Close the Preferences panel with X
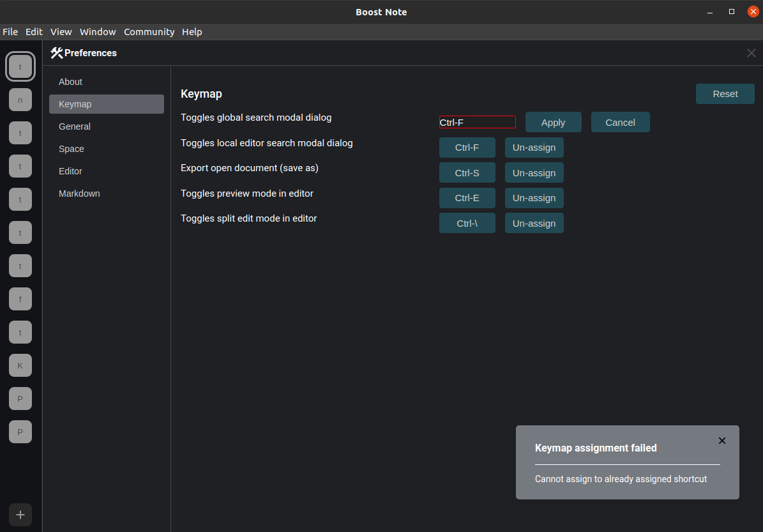 [752, 53]
